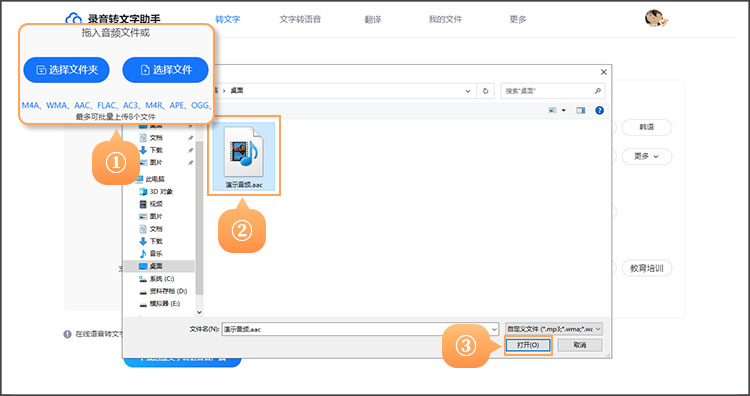This screenshot has height=396, width=750.
Task: Select 此电脑 in the navigation tree
Action: [x=155, y=179]
